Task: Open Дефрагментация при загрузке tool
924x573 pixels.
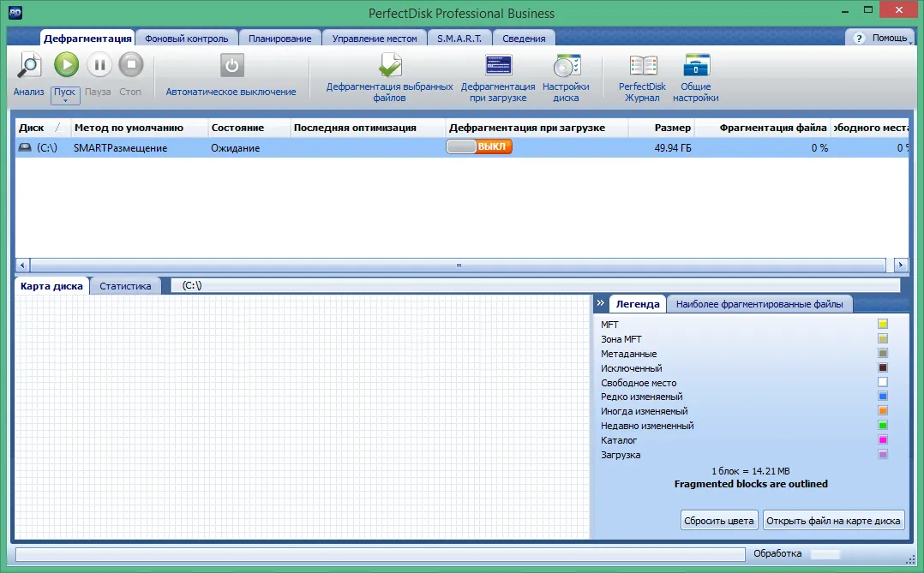Action: [x=499, y=65]
